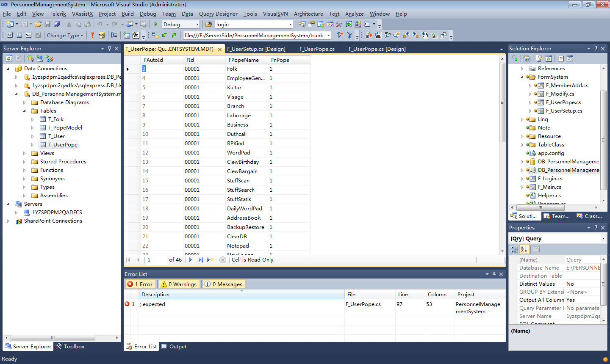Click the data grid vertical scrollbar thumb
This screenshot has height=364, width=610.
tap(502, 102)
